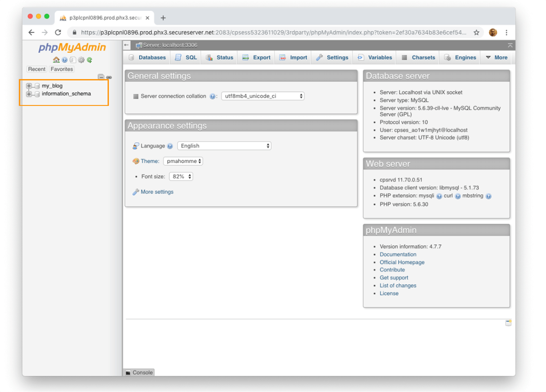Click the More settings link
This screenshot has height=392, width=546.
[157, 192]
